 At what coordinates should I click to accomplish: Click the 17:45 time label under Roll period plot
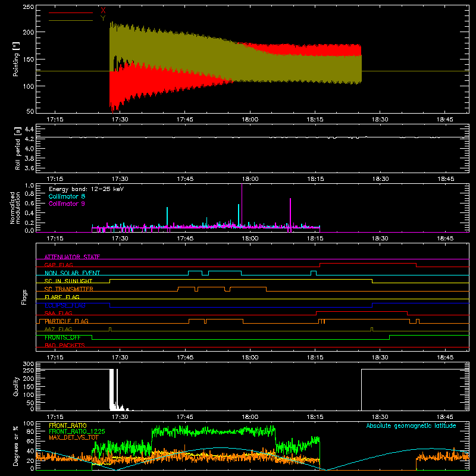(x=185, y=179)
